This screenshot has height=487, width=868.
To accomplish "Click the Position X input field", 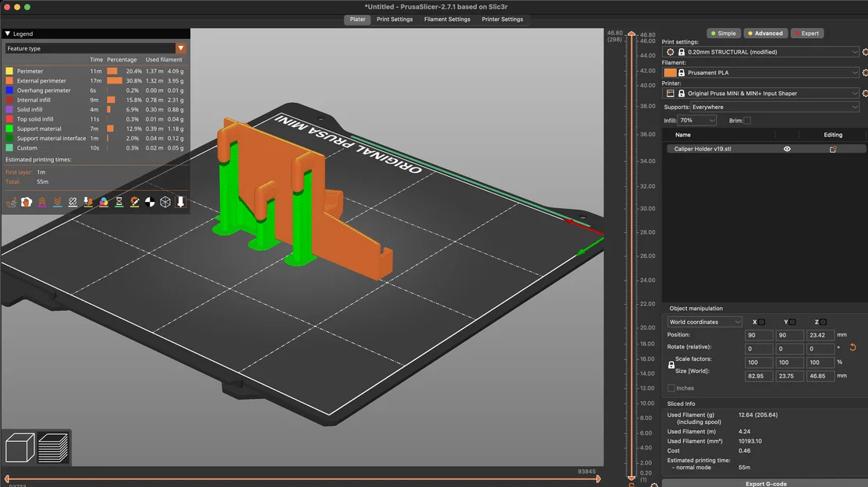I will point(758,335).
